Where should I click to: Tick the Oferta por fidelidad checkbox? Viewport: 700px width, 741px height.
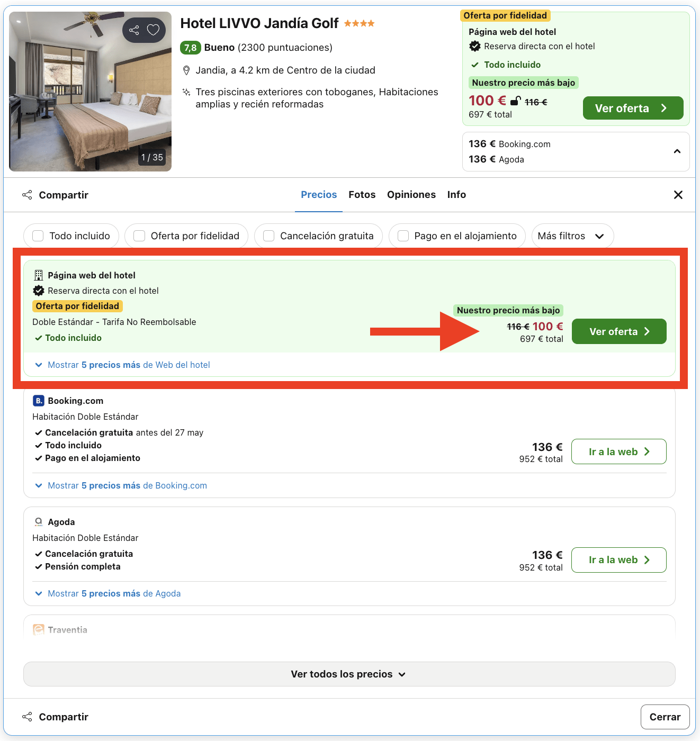139,236
